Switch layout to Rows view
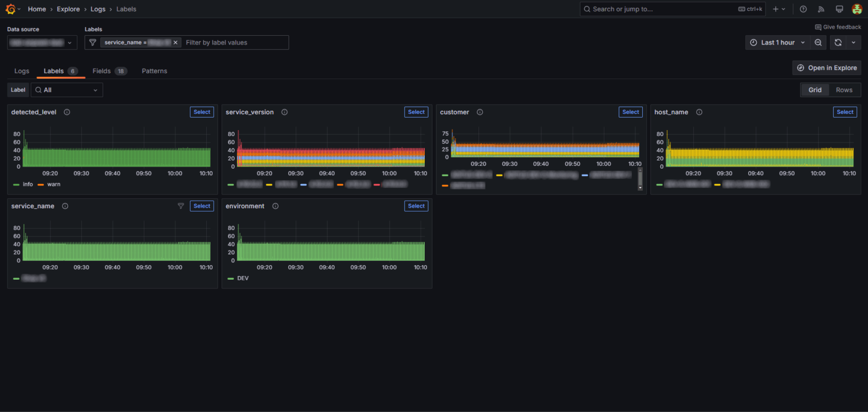This screenshot has width=868, height=412. pos(844,90)
